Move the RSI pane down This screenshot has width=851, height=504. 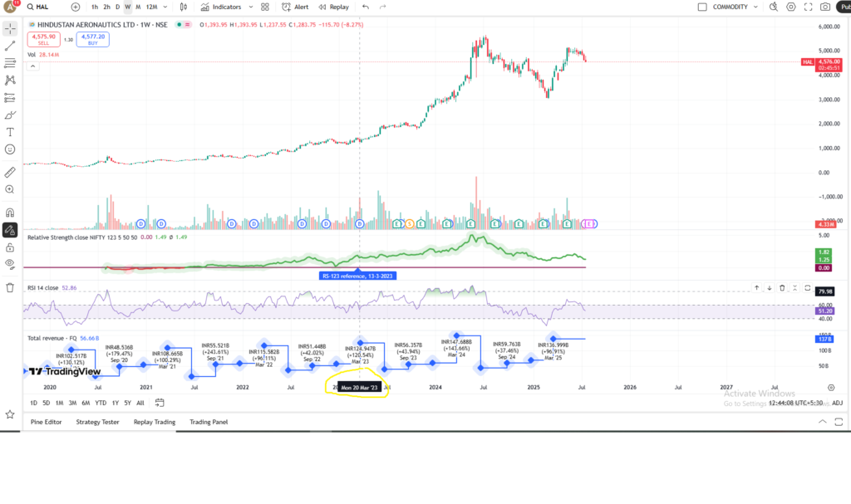tap(769, 288)
